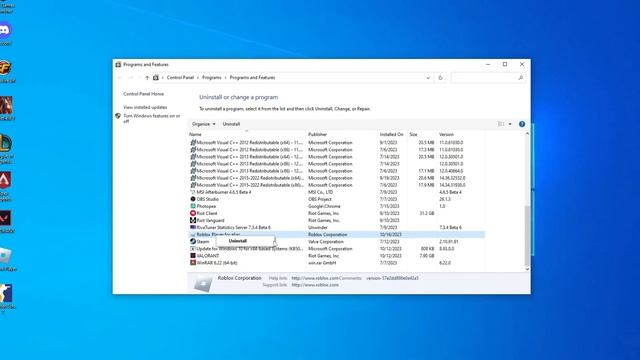Viewport: 640px width, 360px height.
Task: Select the Riot Vanguard row text
Action: [210, 220]
